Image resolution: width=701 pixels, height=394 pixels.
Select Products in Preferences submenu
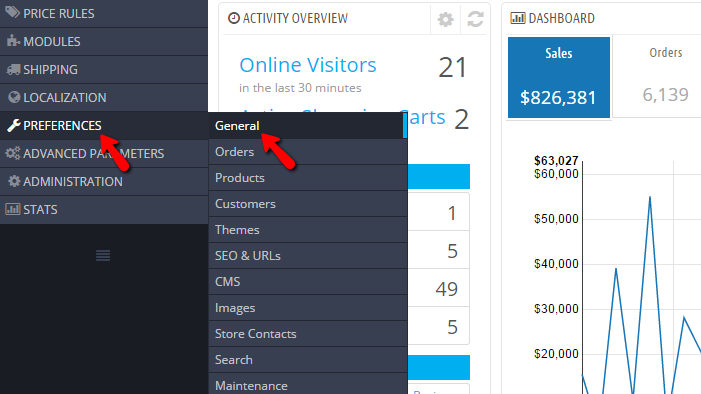pyautogui.click(x=308, y=178)
